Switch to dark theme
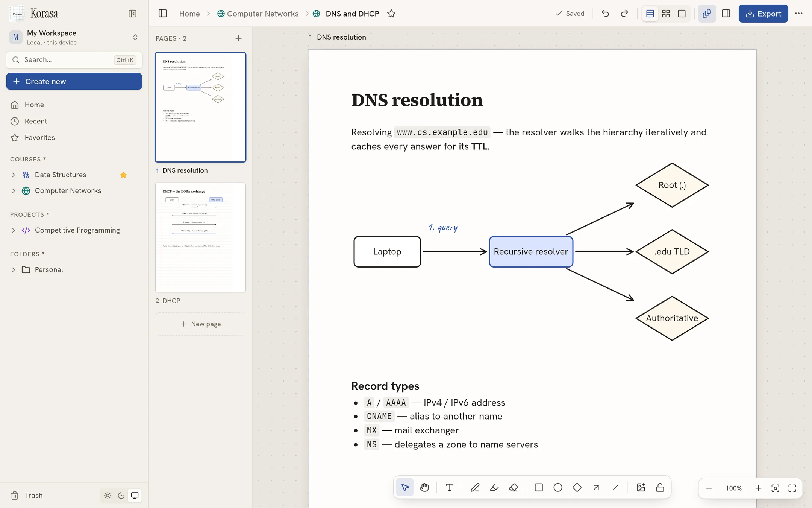Screen dimensions: 812x508 pyautogui.click(x=121, y=495)
